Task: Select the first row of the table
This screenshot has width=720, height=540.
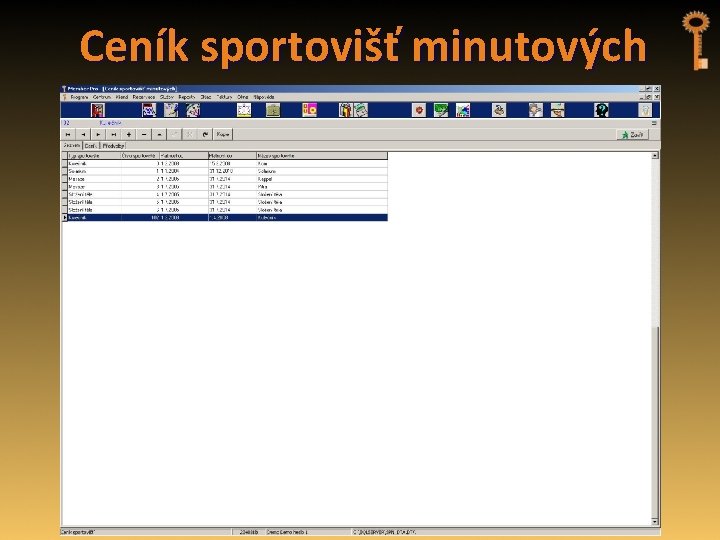Action: coord(227,163)
